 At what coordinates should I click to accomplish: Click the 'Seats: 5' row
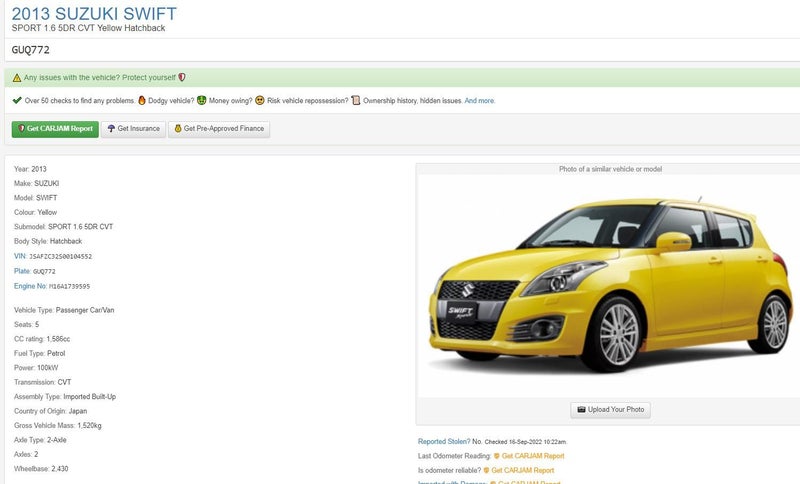tap(27, 324)
